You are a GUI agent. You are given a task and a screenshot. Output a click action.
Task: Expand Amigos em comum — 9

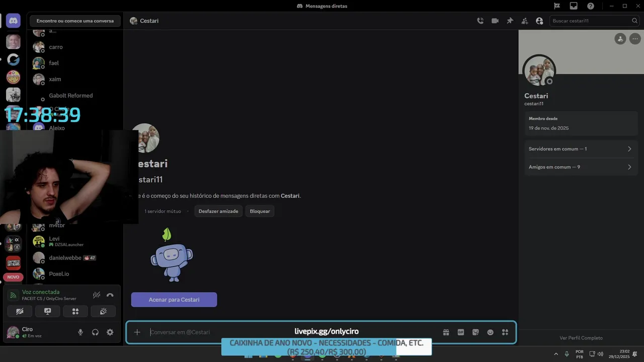tap(581, 167)
